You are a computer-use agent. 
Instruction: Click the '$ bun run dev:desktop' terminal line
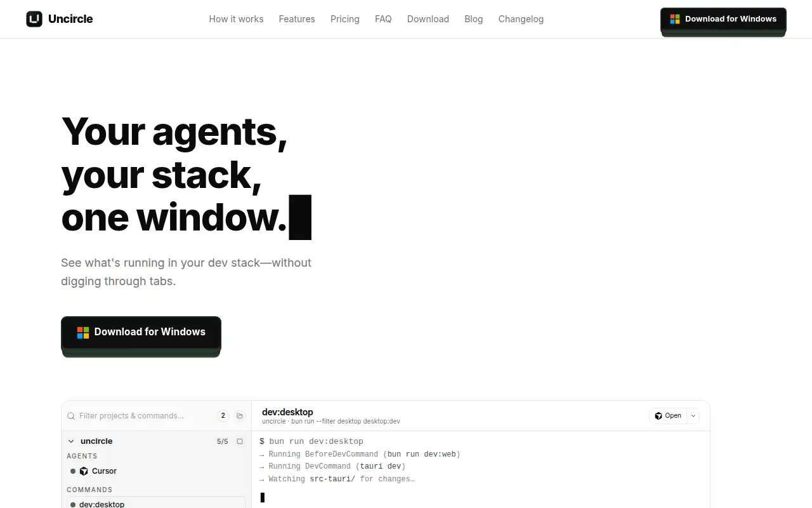pyautogui.click(x=311, y=441)
